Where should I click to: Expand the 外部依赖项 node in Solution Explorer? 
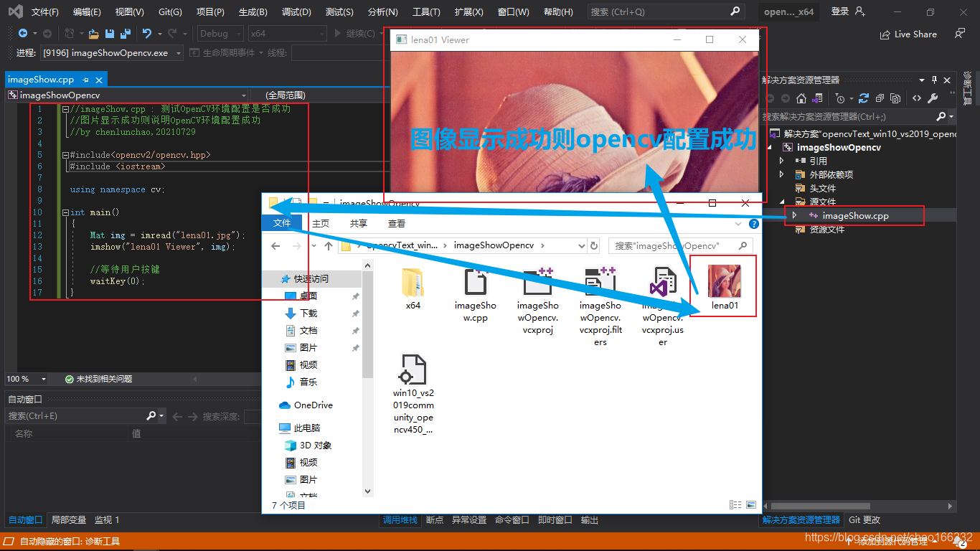coord(782,174)
